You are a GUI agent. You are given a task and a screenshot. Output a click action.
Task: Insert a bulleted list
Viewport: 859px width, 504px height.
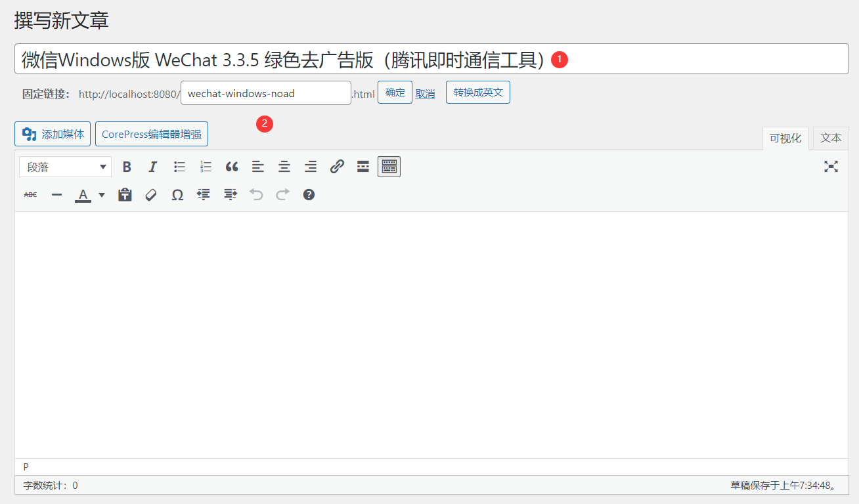point(179,167)
